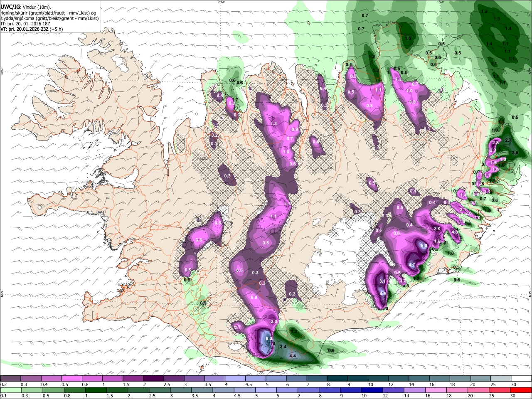The height and width of the screenshot is (399, 532).
Task: Click the '20W' longitude label
Action: [x=221, y=2]
